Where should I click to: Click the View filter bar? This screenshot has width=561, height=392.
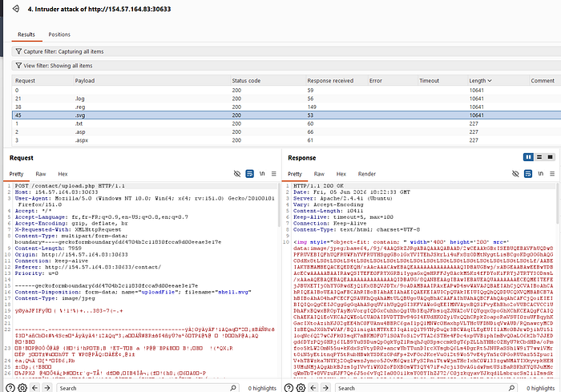(286, 66)
